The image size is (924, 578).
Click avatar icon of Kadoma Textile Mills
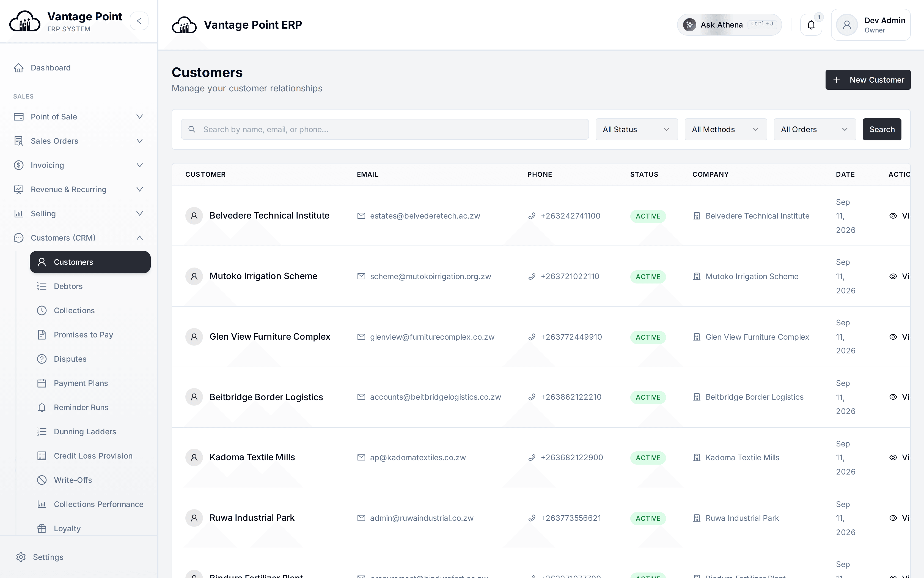point(194,457)
